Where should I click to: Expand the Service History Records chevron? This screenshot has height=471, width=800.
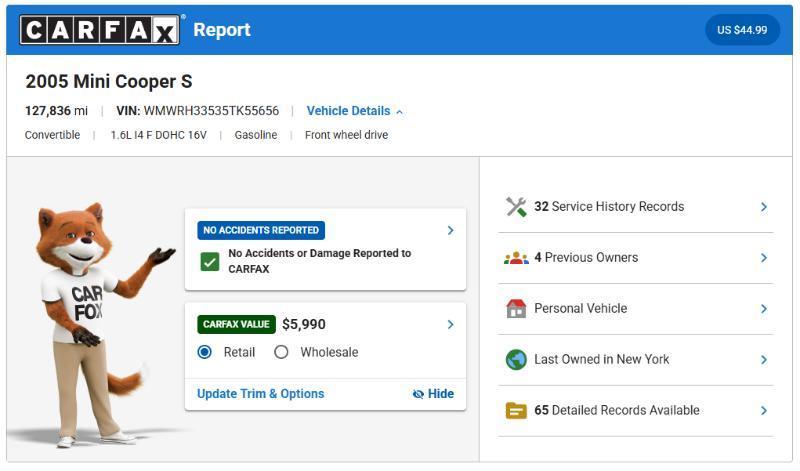click(x=764, y=207)
